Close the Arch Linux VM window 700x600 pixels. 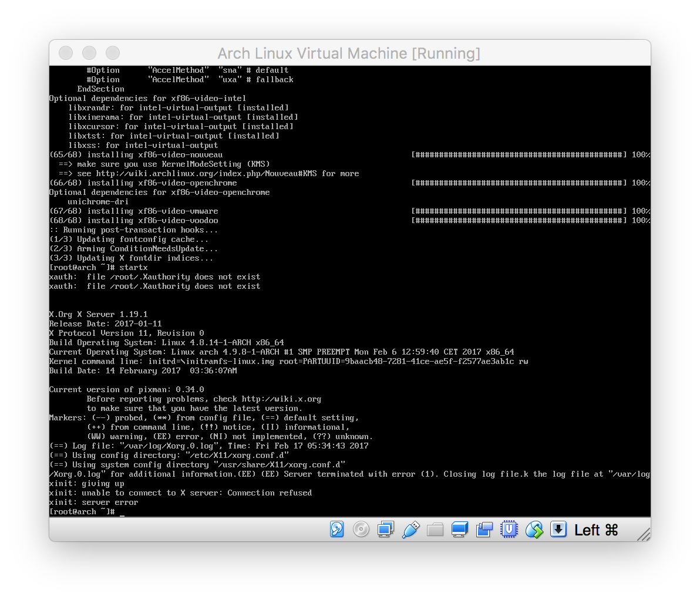[x=66, y=53]
